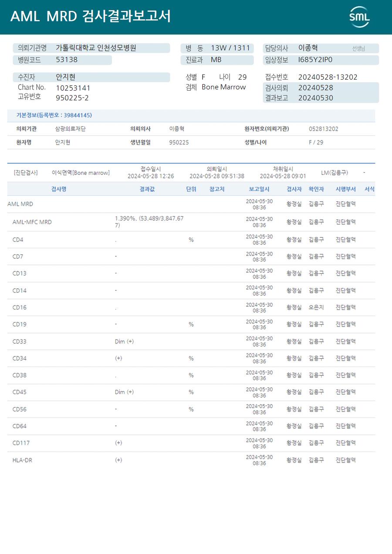Select the AML-MFC MRD result 1.390% value
Screen dimensions: 392x554
click(149, 222)
